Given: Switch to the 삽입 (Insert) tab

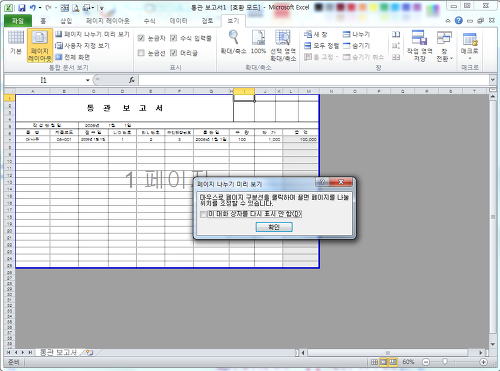Looking at the screenshot, I should point(66,21).
